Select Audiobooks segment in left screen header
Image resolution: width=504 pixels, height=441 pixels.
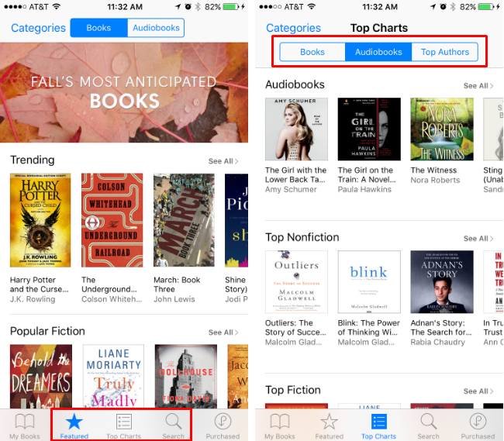point(156,28)
